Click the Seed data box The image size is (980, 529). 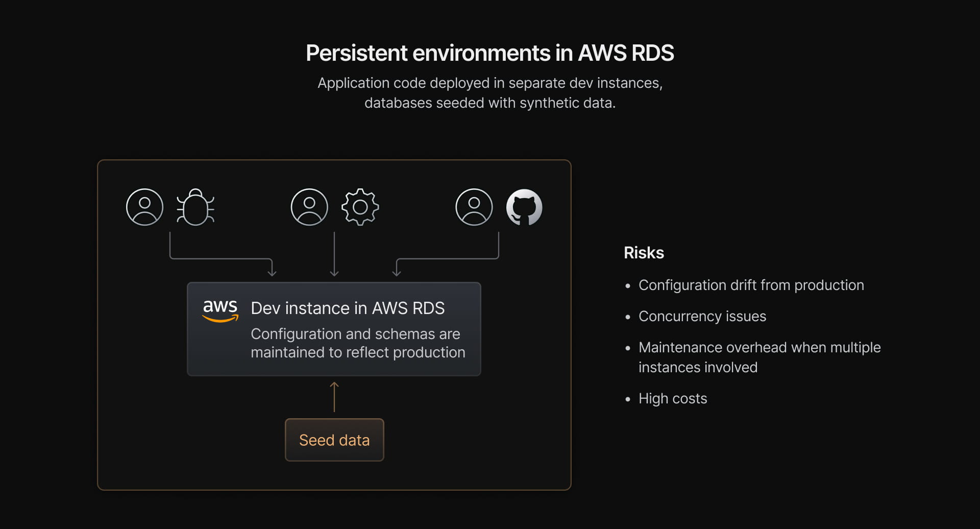click(334, 440)
